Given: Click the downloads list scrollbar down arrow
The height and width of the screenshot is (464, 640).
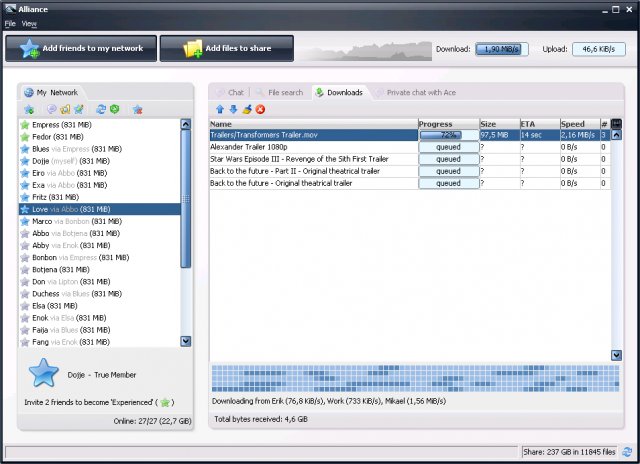Looking at the screenshot, I should tap(616, 355).
